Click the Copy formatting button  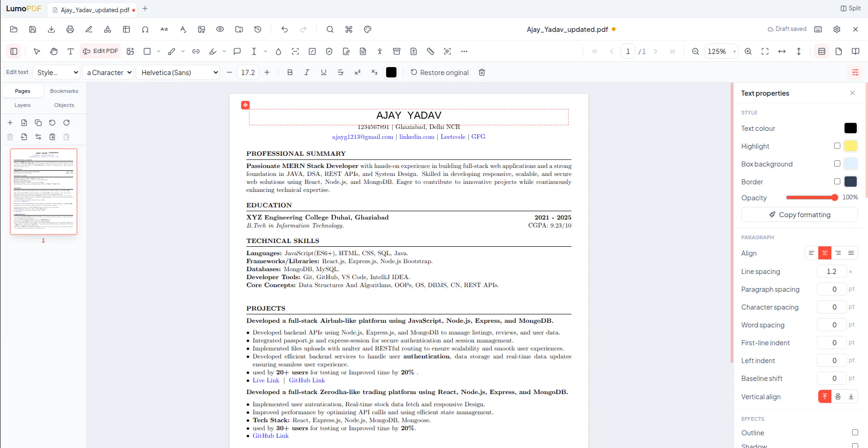(x=799, y=215)
